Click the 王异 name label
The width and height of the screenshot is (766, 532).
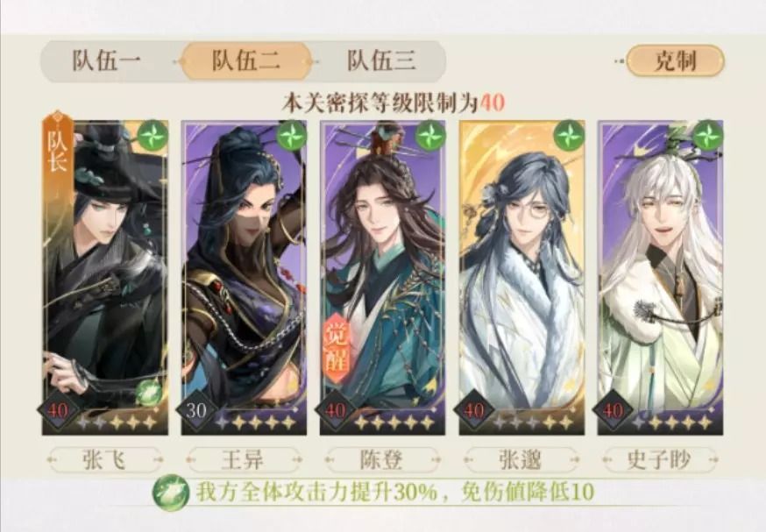[x=243, y=460]
